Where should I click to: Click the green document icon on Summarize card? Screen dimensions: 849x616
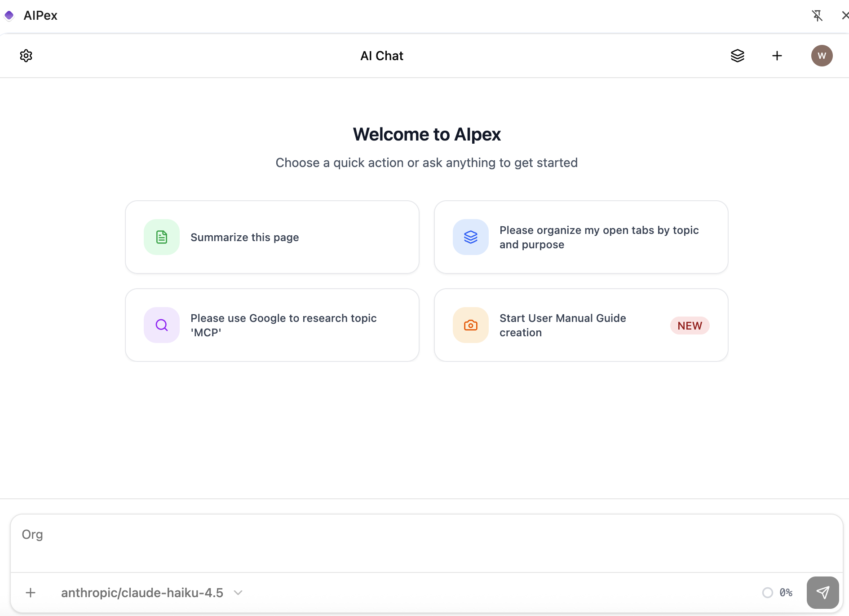[x=161, y=237]
